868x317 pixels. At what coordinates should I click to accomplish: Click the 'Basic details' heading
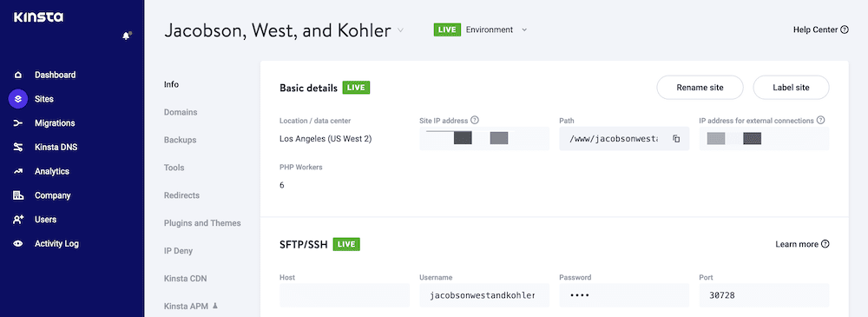[x=308, y=88]
